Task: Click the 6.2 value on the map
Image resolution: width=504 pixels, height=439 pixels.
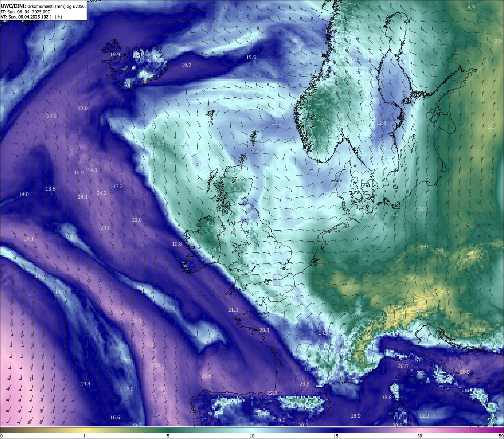Action: [161, 143]
